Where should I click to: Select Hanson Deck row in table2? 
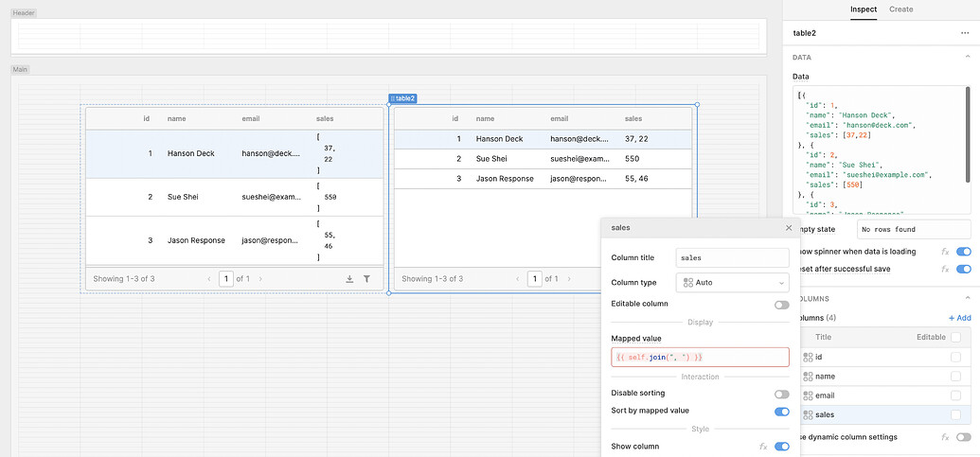point(543,139)
